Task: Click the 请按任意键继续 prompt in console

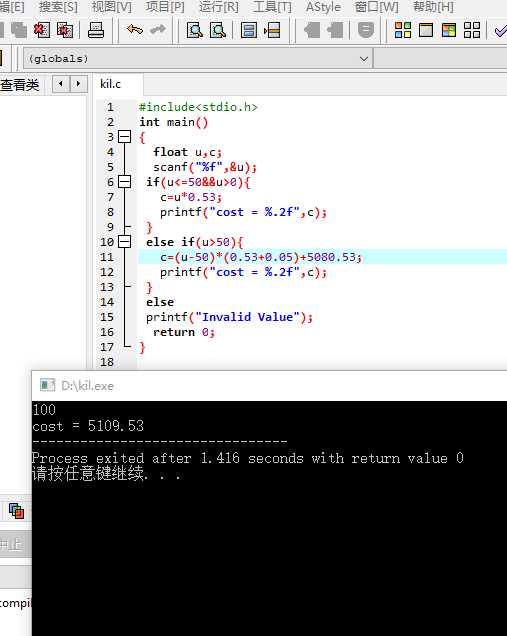Action: [106, 474]
